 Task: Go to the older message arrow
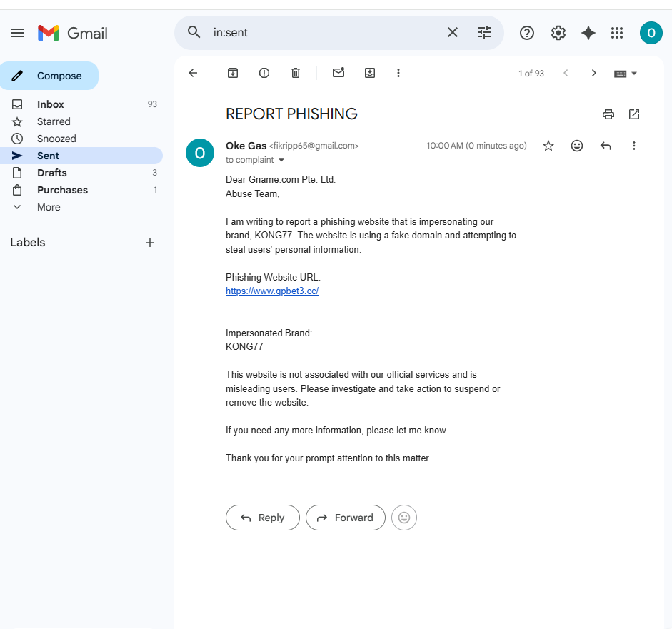pyautogui.click(x=593, y=73)
